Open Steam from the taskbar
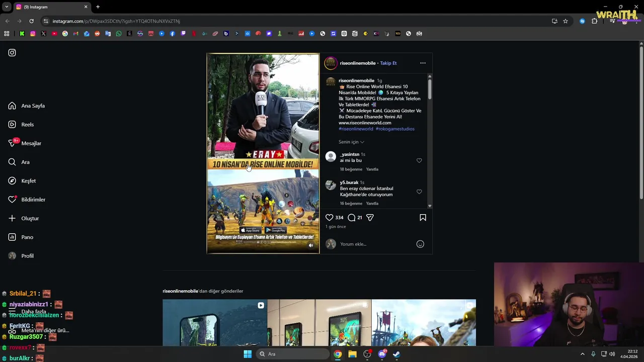Screen dimensions: 644x362 (396, 354)
